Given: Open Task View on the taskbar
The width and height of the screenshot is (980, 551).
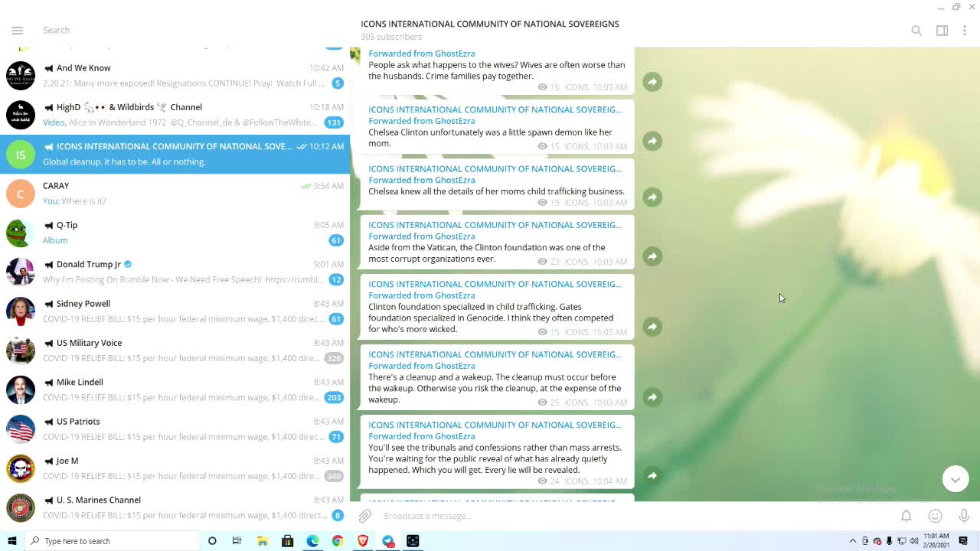Looking at the screenshot, I should (x=237, y=541).
